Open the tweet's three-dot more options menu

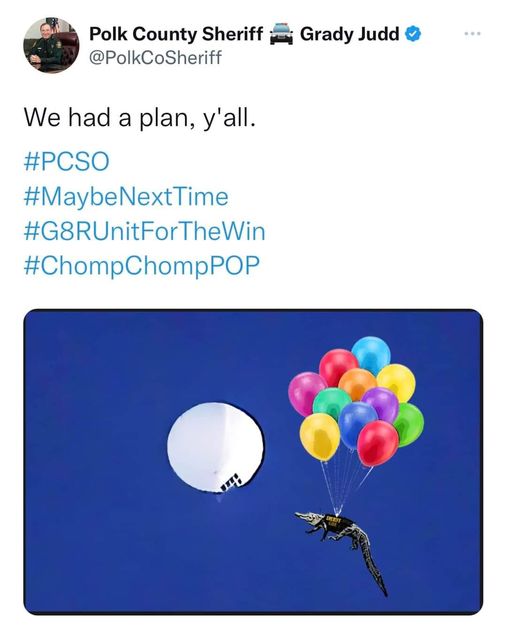pos(474,34)
